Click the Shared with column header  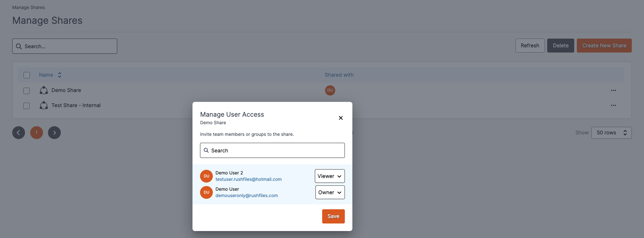click(x=339, y=75)
